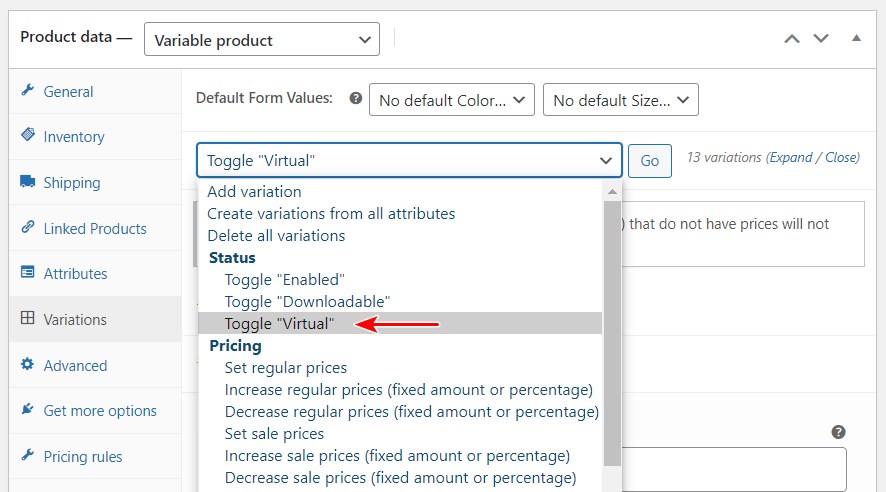Click the Inventory tag icon
Screen dimensions: 886x492
(x=27, y=135)
